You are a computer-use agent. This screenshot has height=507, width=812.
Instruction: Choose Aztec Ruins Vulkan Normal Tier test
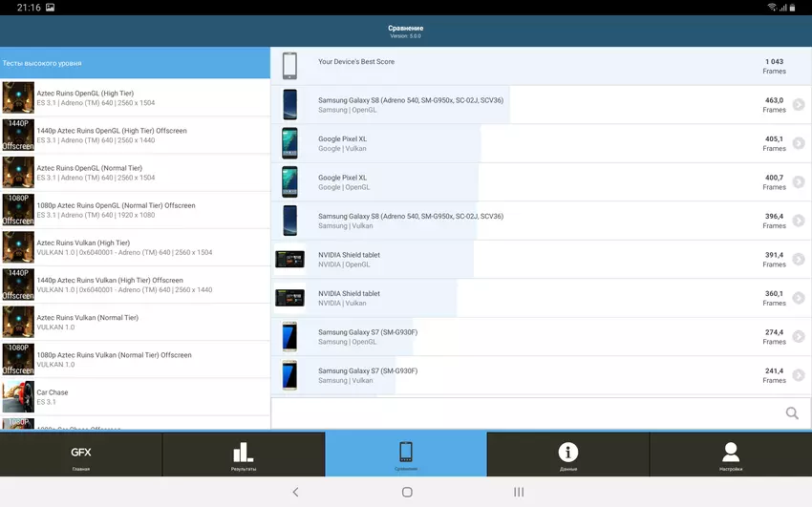(136, 322)
